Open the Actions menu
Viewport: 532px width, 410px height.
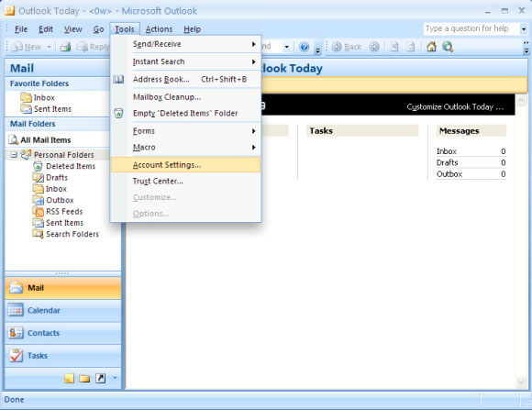tap(159, 29)
